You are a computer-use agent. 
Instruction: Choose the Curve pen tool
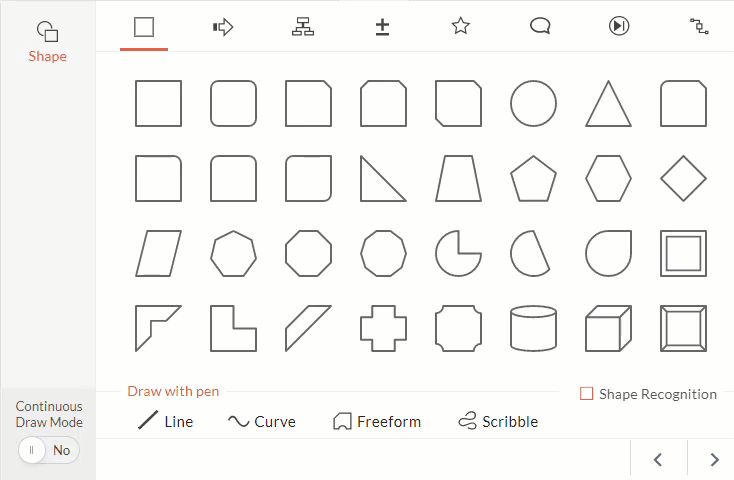coord(262,421)
